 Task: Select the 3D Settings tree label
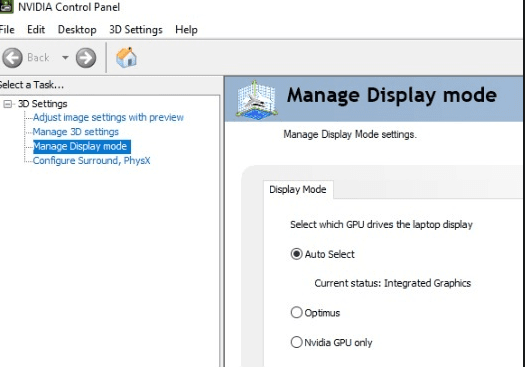point(43,104)
